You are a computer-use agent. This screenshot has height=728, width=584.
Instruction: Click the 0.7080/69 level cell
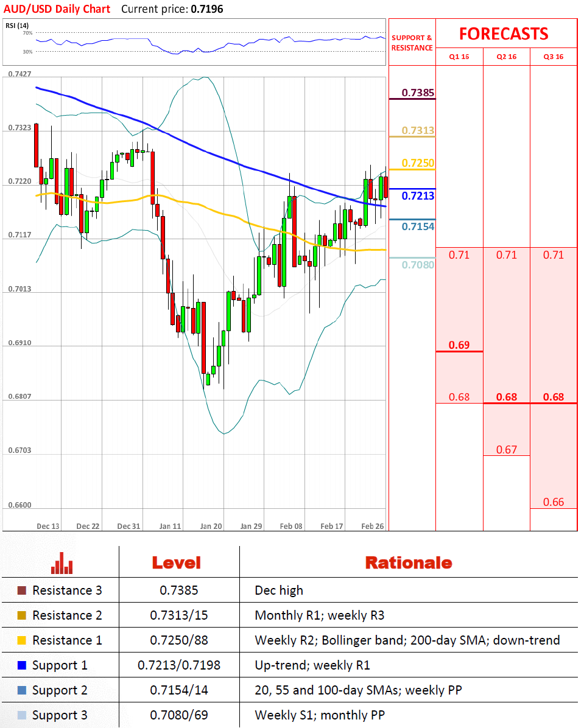click(x=179, y=716)
